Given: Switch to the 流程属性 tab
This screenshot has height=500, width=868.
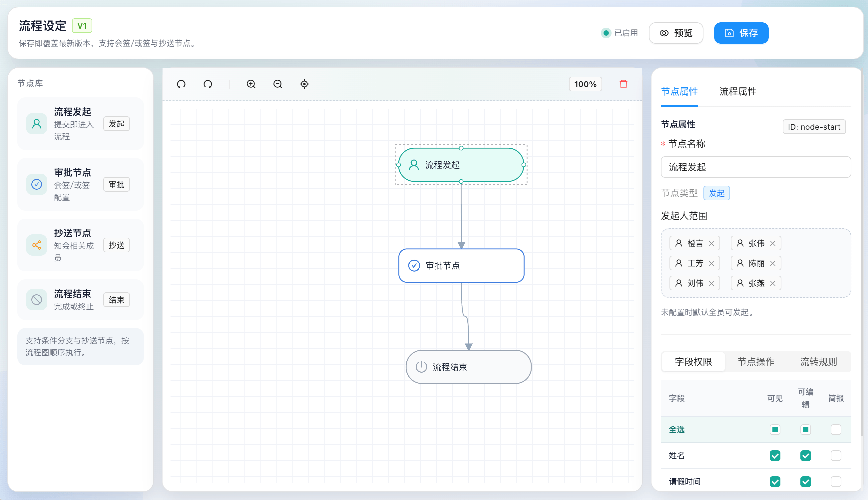Looking at the screenshot, I should tap(738, 92).
